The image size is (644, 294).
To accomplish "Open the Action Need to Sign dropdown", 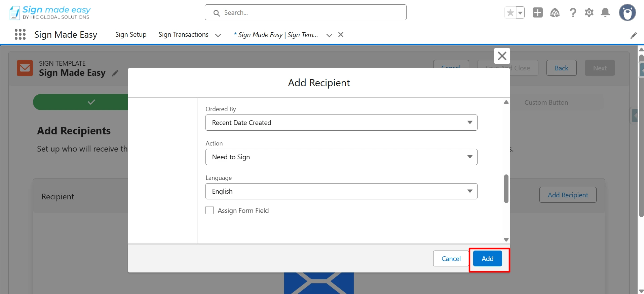I will point(341,157).
